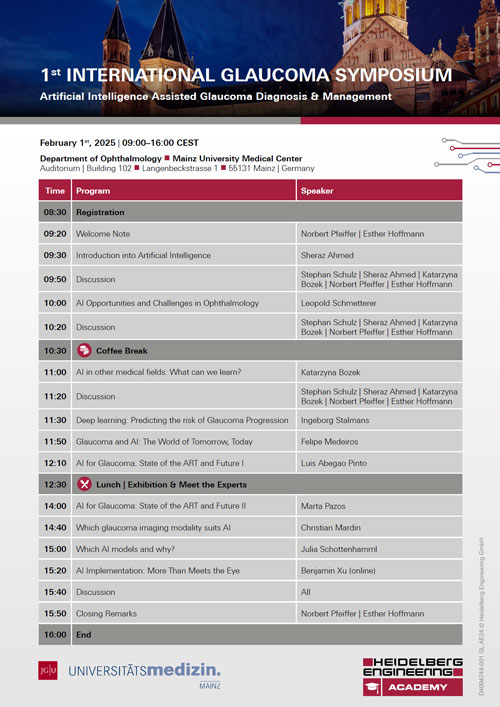Click the End row at 16:00
Image resolution: width=500 pixels, height=707 pixels.
tap(250, 634)
